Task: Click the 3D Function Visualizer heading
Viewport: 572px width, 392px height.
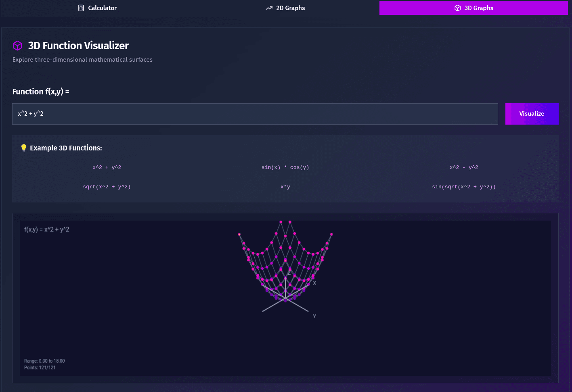Action: 78,46
